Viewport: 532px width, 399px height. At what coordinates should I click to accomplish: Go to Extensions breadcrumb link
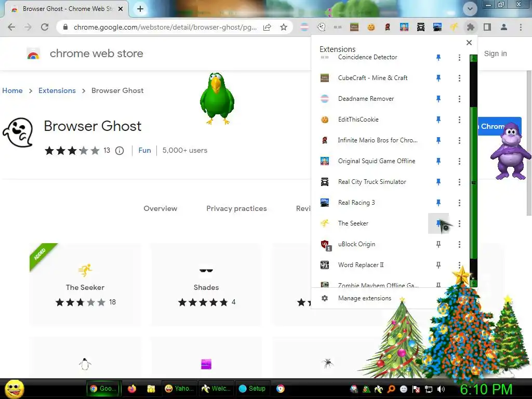pyautogui.click(x=57, y=90)
